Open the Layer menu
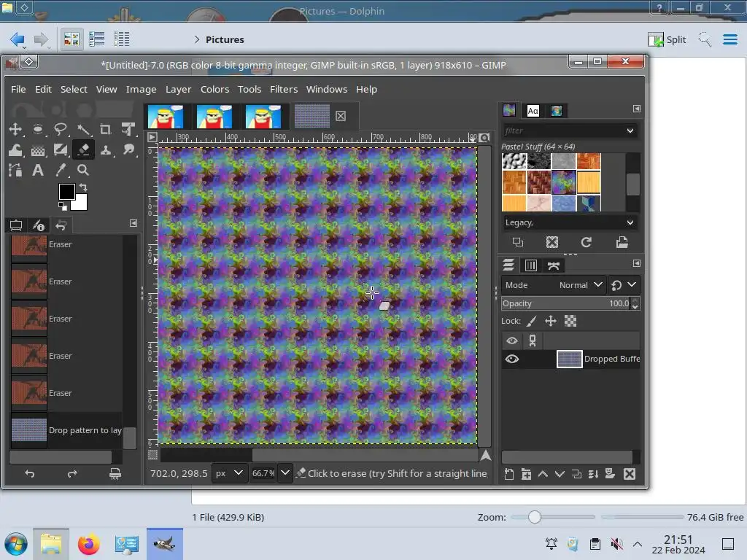747x560 pixels. tap(178, 89)
